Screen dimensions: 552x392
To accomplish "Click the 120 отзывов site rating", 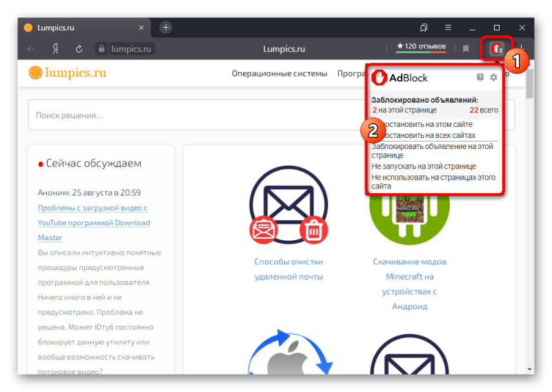I will coord(421,47).
